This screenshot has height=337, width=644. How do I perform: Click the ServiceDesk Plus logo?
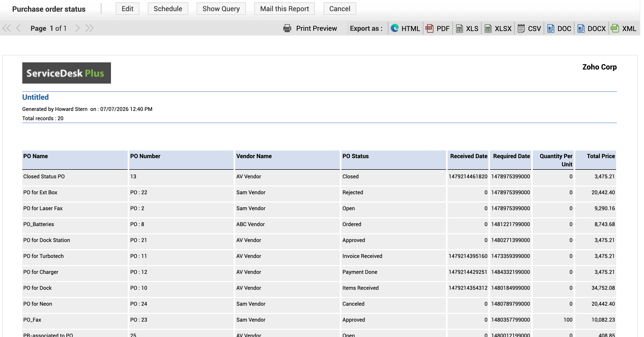(66, 73)
